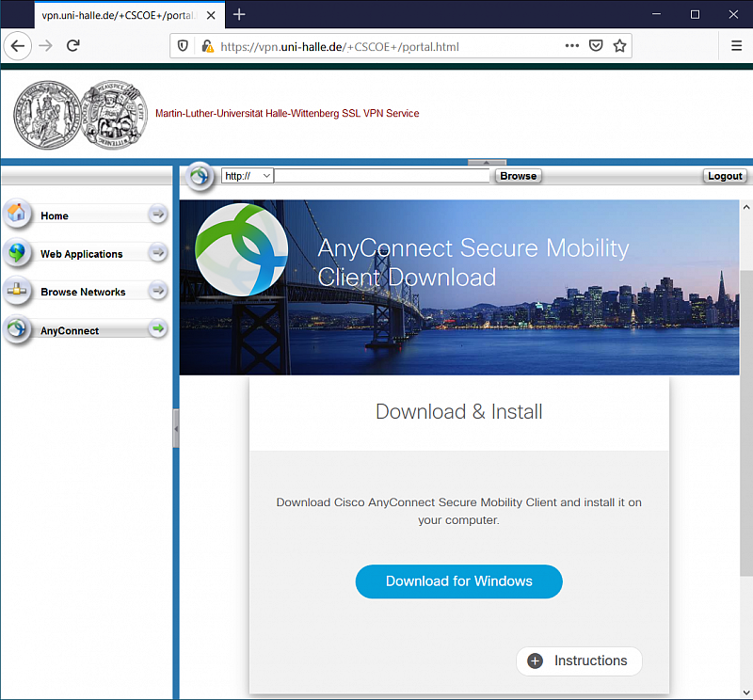753x700 pixels.
Task: Maximize the browser window
Action: pos(695,14)
